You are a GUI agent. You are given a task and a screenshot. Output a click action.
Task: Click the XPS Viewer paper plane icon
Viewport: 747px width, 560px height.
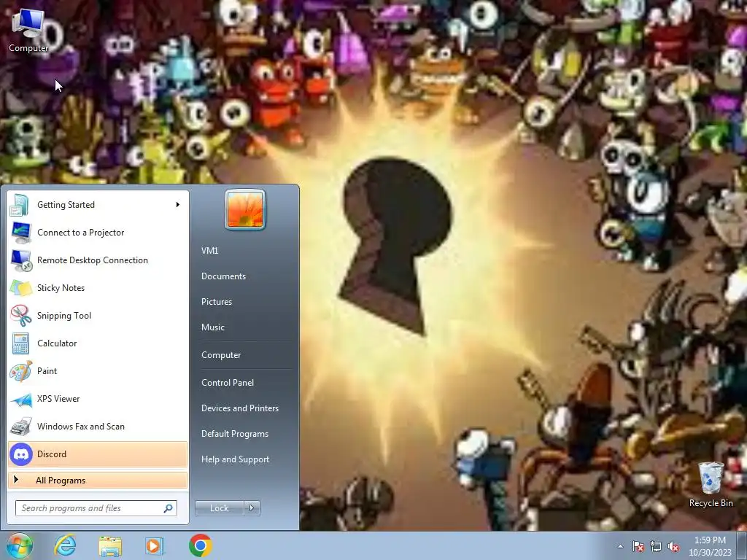coord(20,400)
